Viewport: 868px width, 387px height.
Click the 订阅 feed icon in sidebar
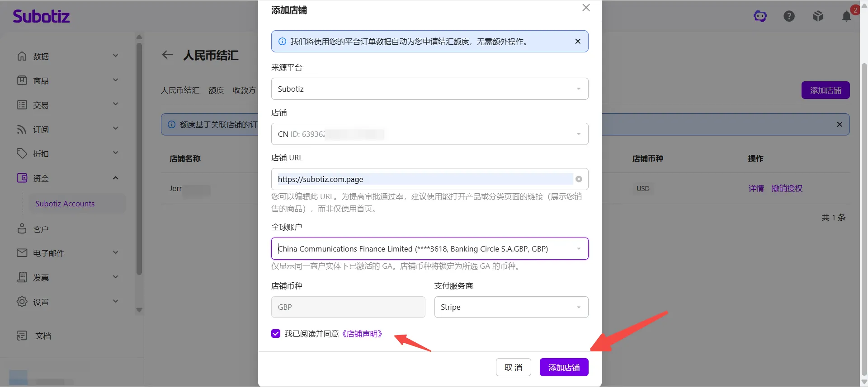point(22,129)
